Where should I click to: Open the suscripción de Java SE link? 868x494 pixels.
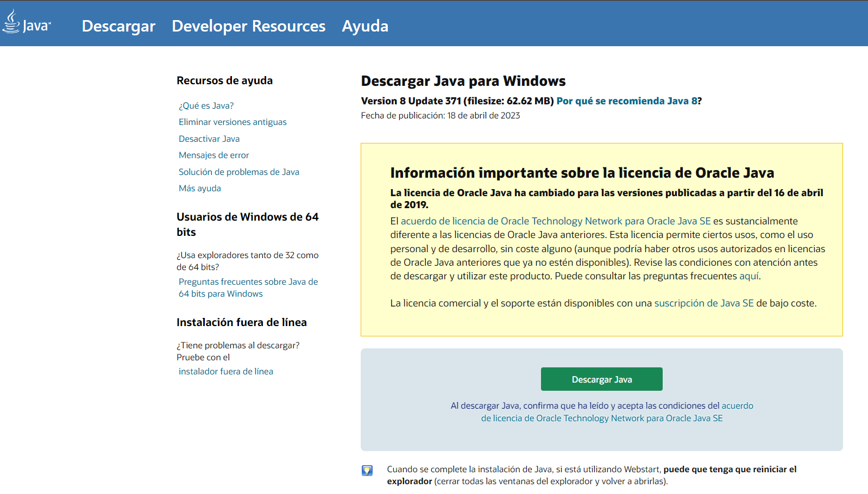[x=704, y=303]
